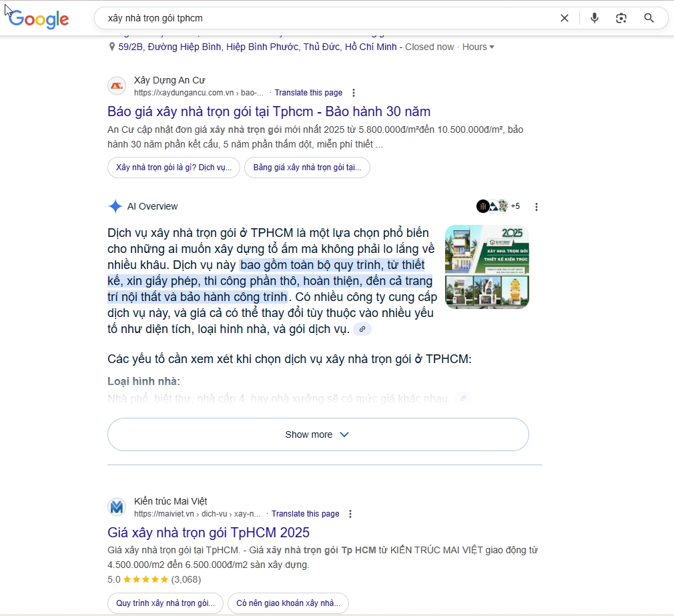Open Google Lens image search icon
The height and width of the screenshot is (616, 674).
(621, 18)
